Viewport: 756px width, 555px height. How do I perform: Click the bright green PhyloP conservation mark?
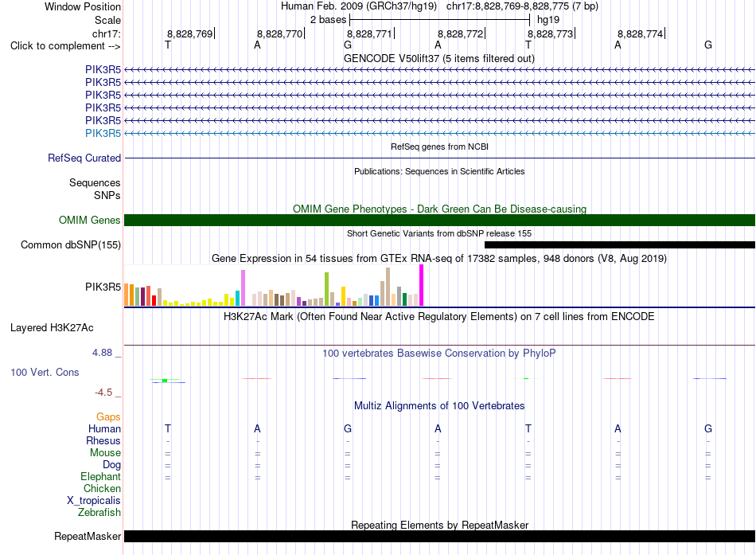point(165,381)
